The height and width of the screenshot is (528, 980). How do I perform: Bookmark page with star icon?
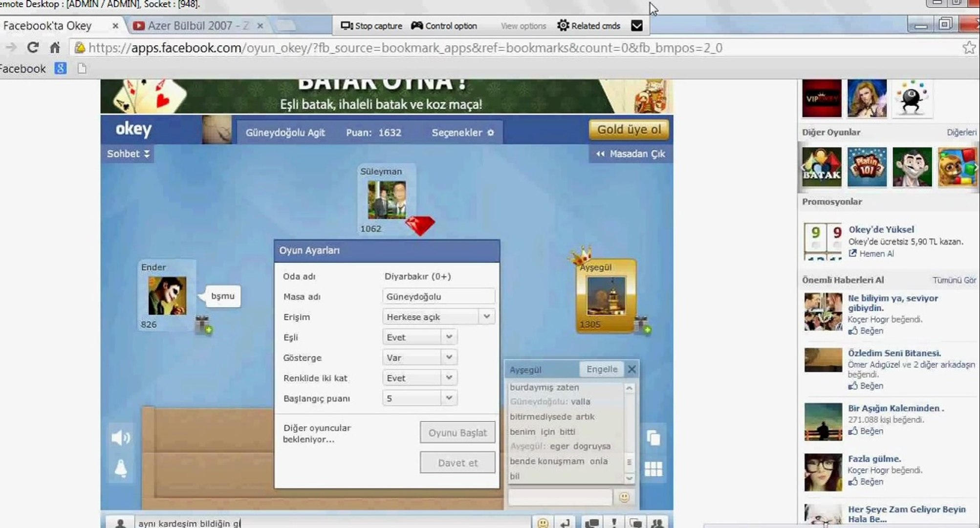tap(969, 47)
